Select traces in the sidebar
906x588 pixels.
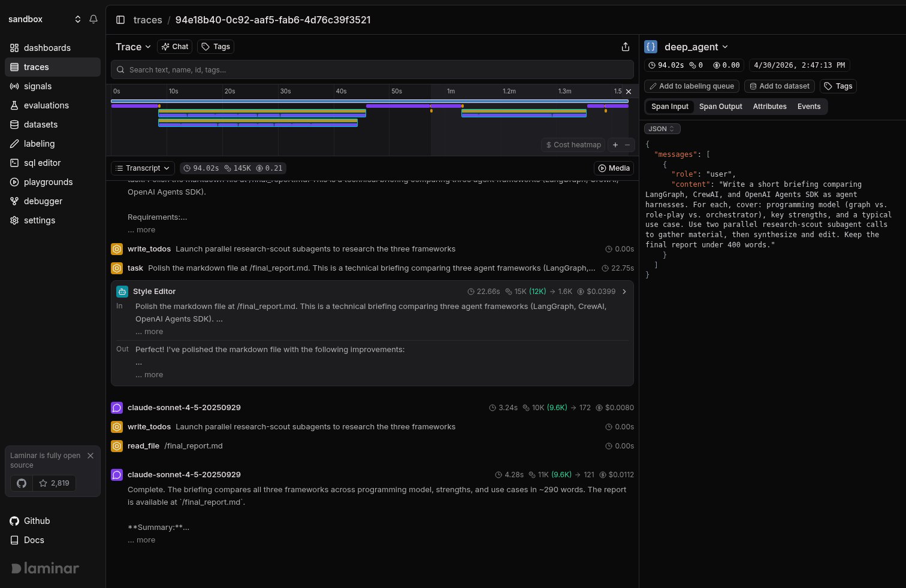coord(53,67)
